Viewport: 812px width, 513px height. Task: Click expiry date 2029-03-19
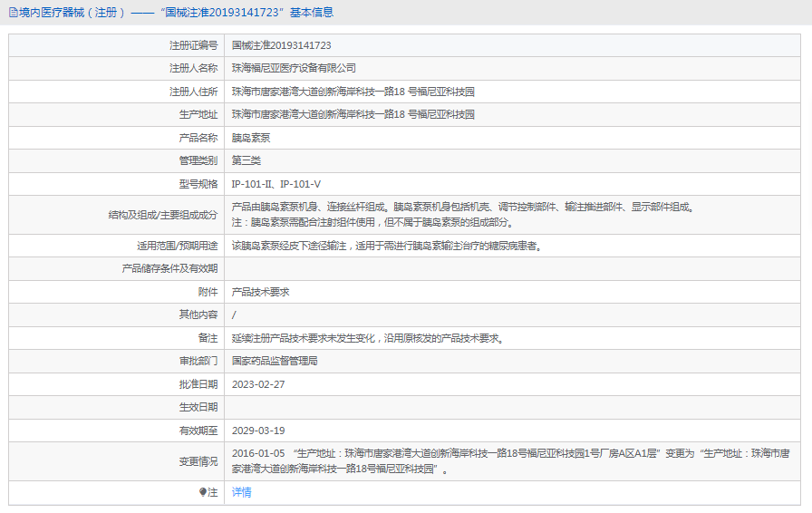coord(258,431)
